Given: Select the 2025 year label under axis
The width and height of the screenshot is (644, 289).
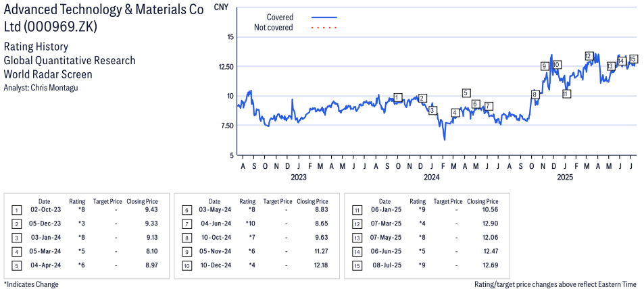Looking at the screenshot, I should 565,178.
